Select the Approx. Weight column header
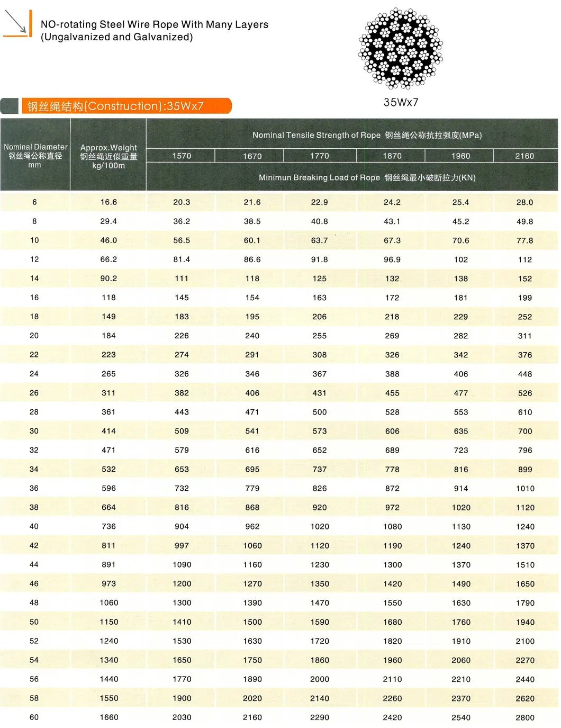 tap(108, 156)
